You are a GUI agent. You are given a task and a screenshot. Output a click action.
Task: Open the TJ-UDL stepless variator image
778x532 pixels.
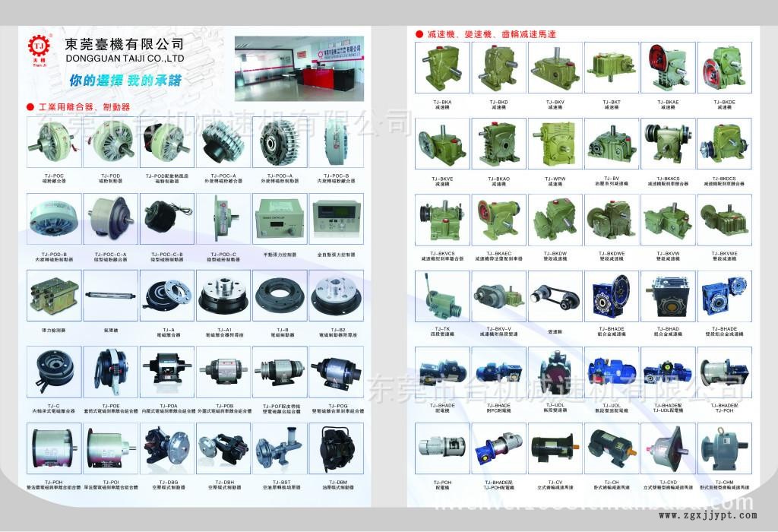point(555,372)
